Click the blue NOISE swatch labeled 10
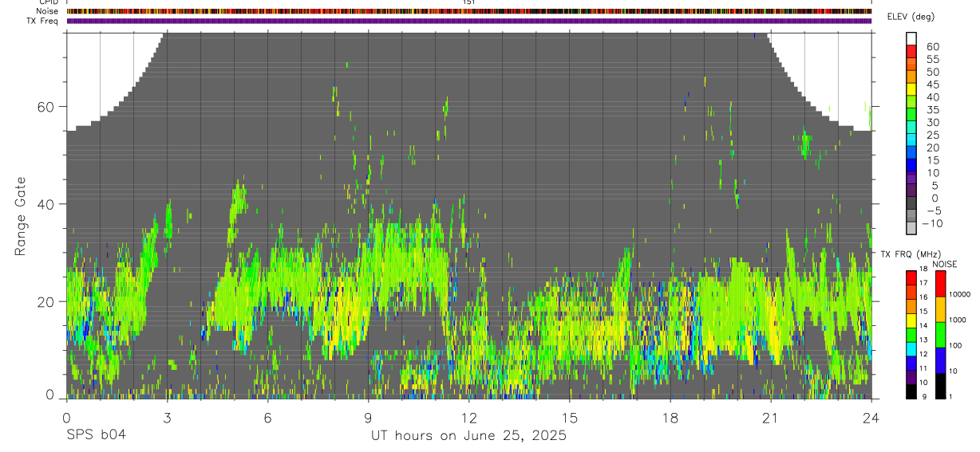This screenshot has width=980, height=452. [x=940, y=360]
